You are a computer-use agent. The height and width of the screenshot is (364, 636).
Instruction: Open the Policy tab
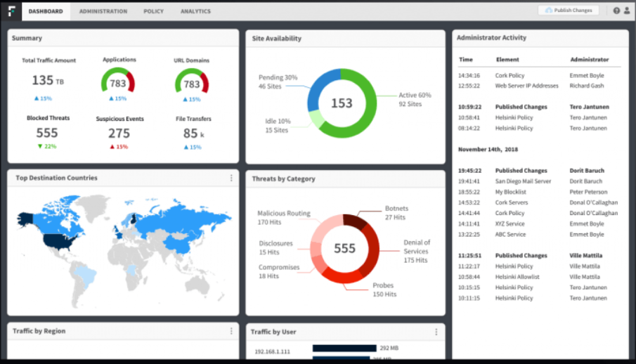tap(153, 11)
